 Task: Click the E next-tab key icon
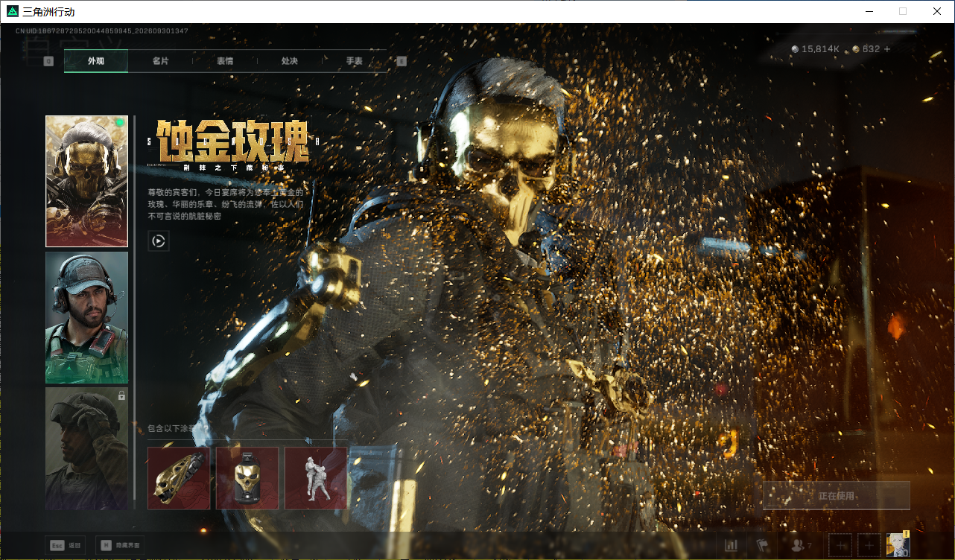coord(402,61)
